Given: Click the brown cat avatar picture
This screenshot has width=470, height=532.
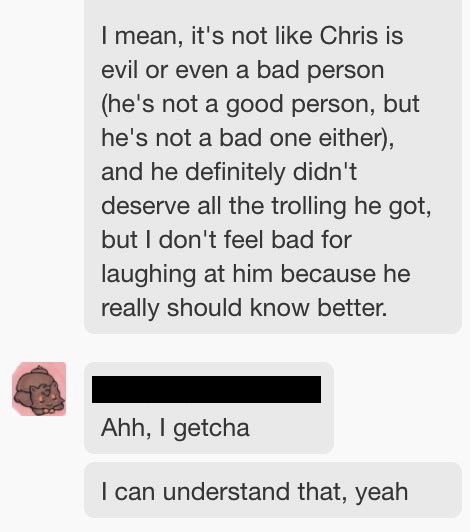Looking at the screenshot, I should click(x=39, y=389).
